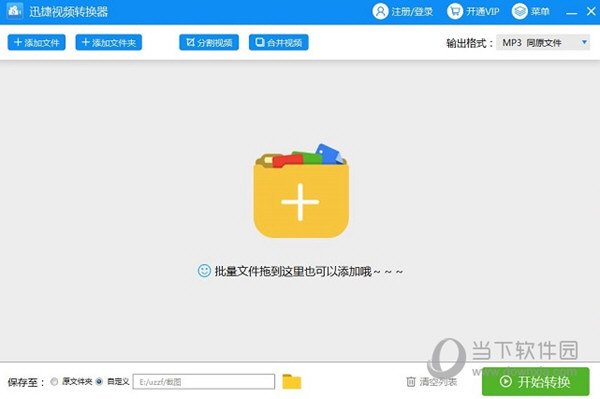Screen dimensions: 600x399
Task: Select the 原文件夹 radio button
Action: [54, 381]
